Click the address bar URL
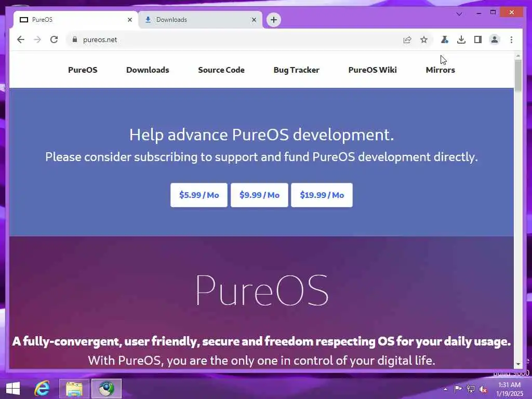The height and width of the screenshot is (399, 532). [100, 39]
